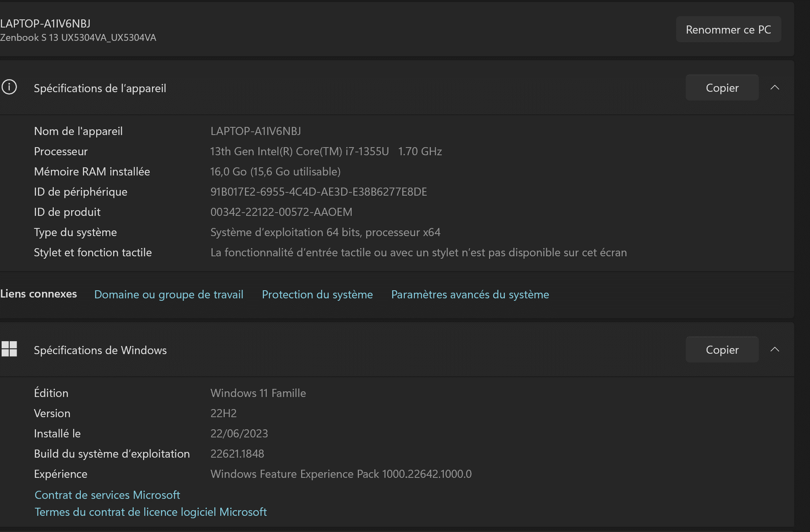This screenshot has width=810, height=532.
Task: Click the Windows logo icon beside Spécifications de Windows
Action: tap(9, 349)
